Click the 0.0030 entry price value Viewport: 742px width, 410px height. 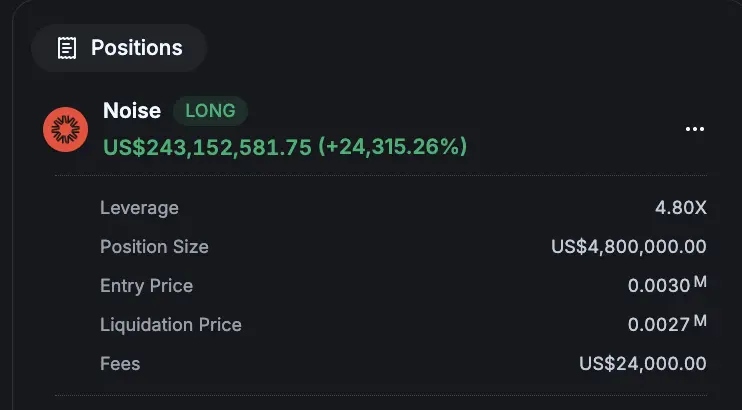pyautogui.click(x=659, y=286)
